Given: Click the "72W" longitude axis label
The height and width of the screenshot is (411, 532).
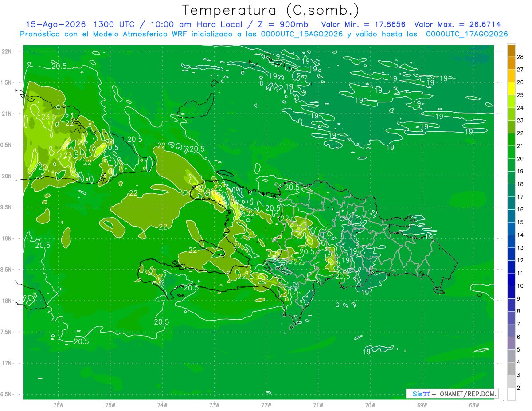Looking at the screenshot, I should click(x=266, y=406).
